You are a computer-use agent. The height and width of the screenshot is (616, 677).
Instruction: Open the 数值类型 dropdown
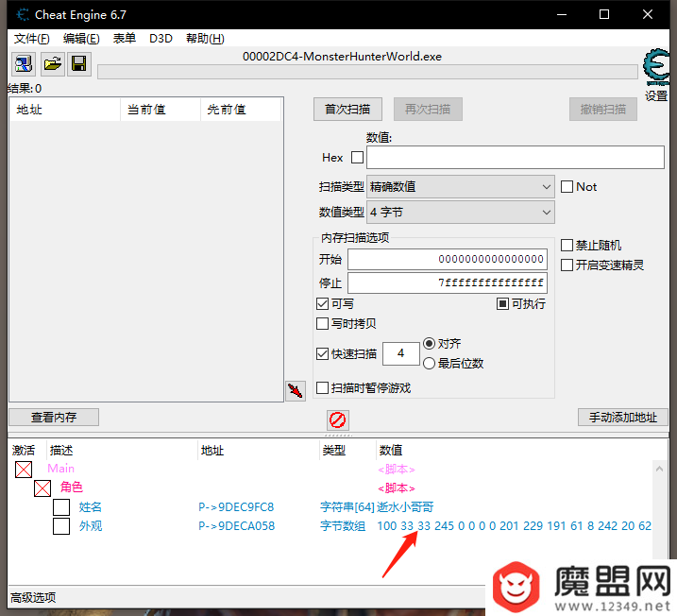point(460,212)
